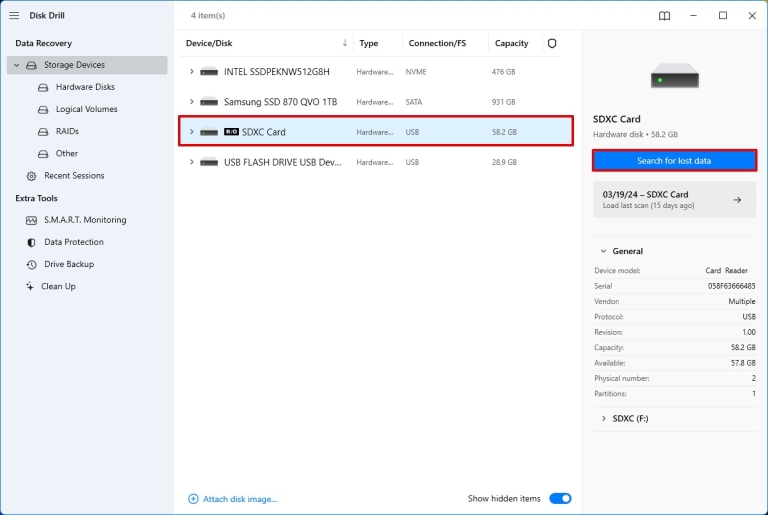Click the arrow on last scan card
This screenshot has height=515, width=768.
[737, 200]
